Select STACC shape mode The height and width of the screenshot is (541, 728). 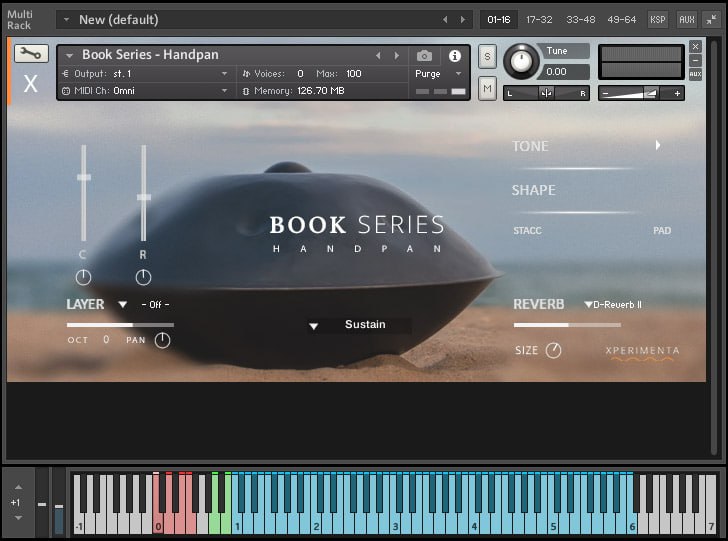pyautogui.click(x=527, y=230)
